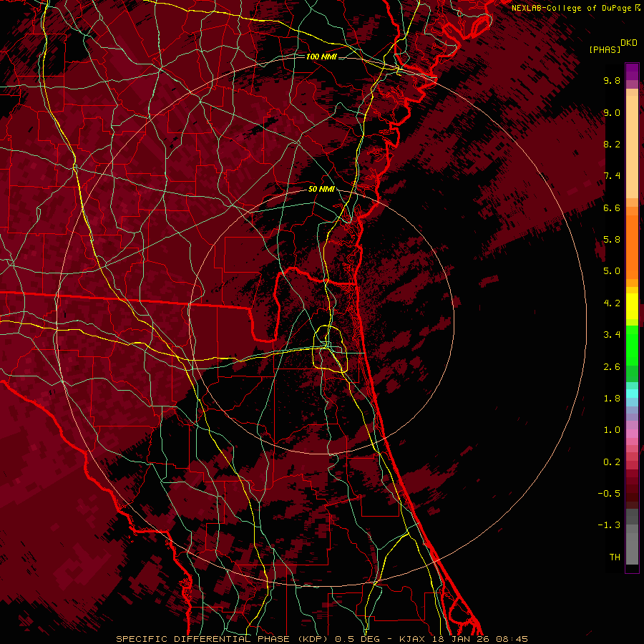The height and width of the screenshot is (644, 644).
Task: Click the 1.0 scale value
Action: point(612,430)
